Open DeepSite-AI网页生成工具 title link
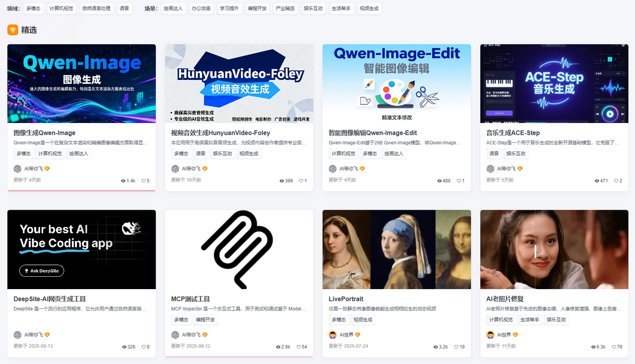The height and width of the screenshot is (364, 635). (x=50, y=299)
